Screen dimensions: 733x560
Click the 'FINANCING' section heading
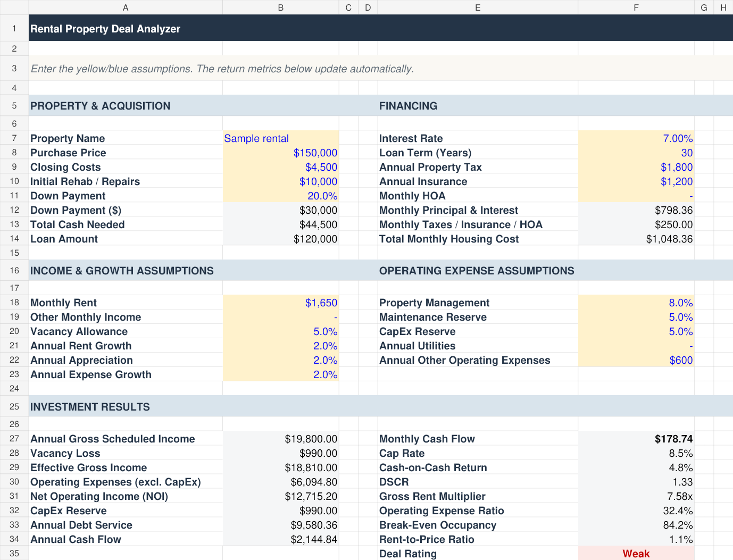point(408,106)
